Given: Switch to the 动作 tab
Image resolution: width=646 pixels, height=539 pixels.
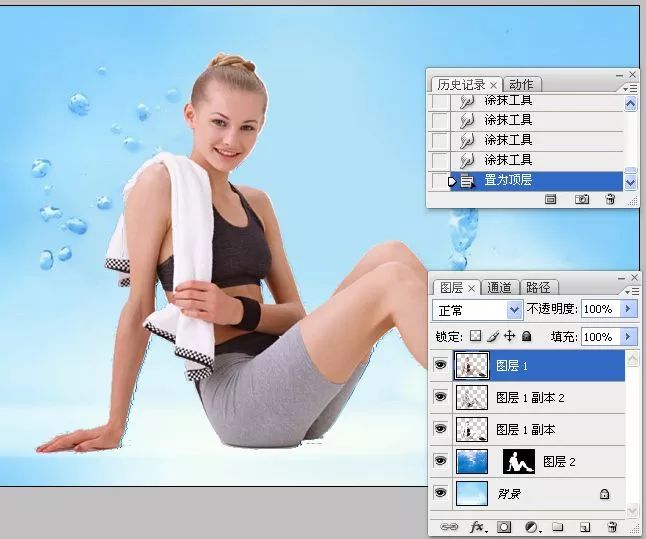Looking at the screenshot, I should [x=521, y=84].
